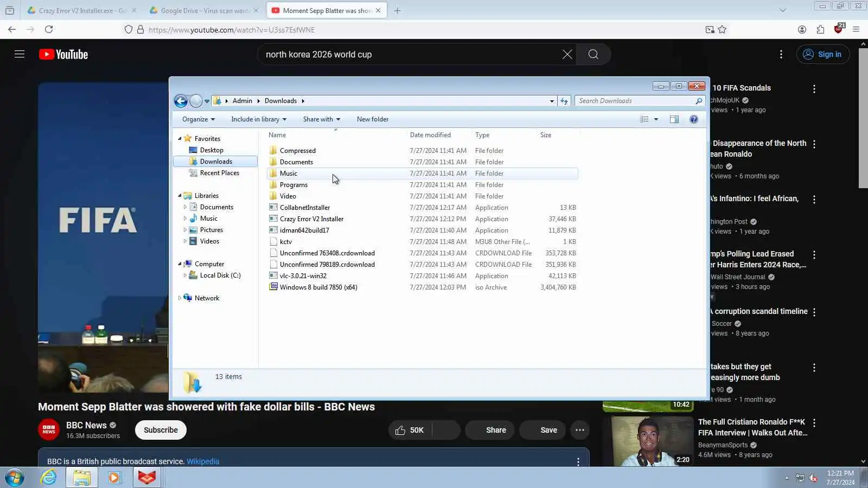Select the kctv M3U8 file
Viewport: 868px width, 488px height.
click(423, 242)
